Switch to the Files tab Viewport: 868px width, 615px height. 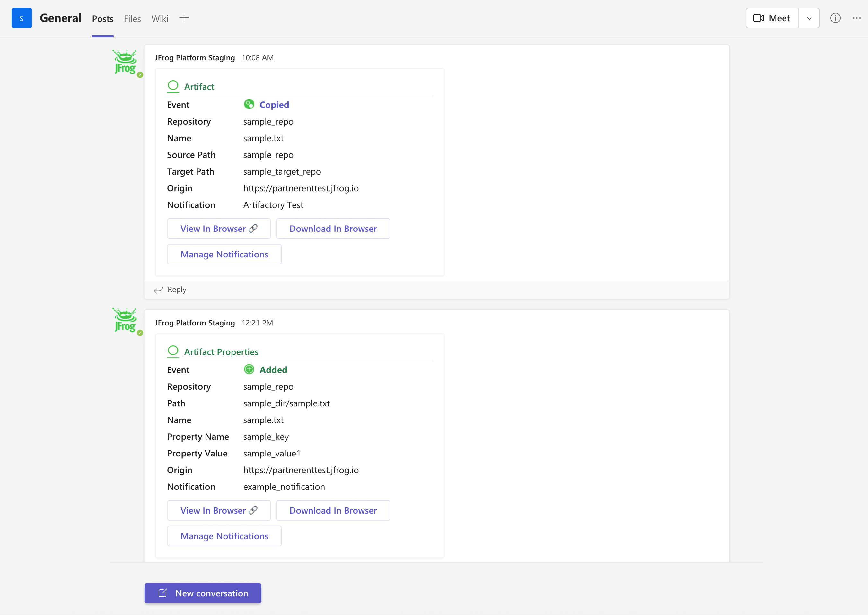pyautogui.click(x=132, y=19)
